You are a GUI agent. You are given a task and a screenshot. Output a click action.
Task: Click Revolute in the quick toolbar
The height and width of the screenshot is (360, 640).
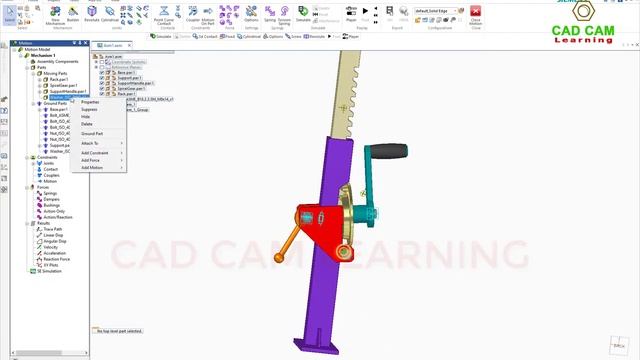[314, 37]
